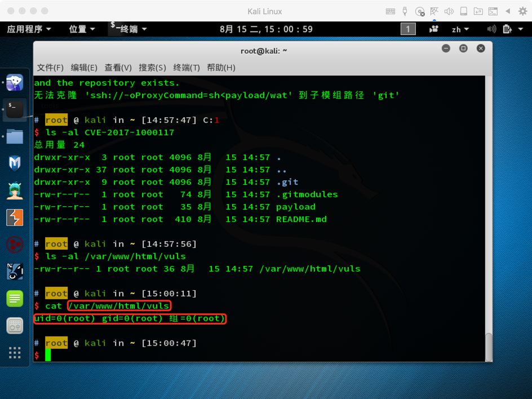
Task: Click 'and the repository exists.' line
Action: click(107, 83)
